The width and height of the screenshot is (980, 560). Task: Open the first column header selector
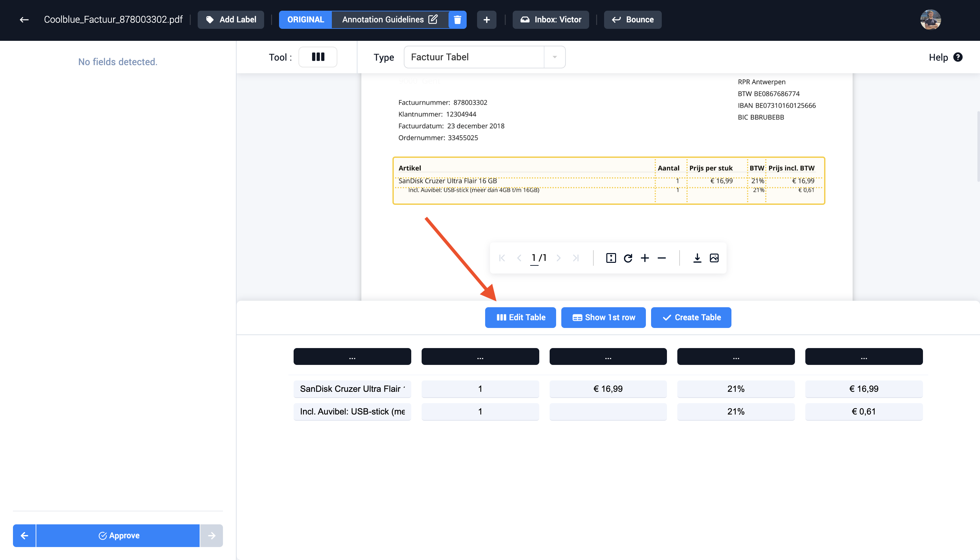coord(352,356)
